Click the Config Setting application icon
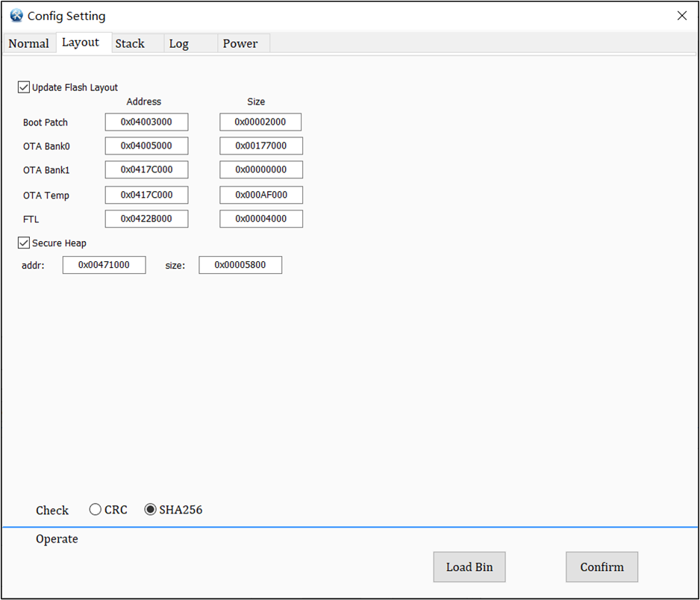The height and width of the screenshot is (600, 700). tap(16, 15)
